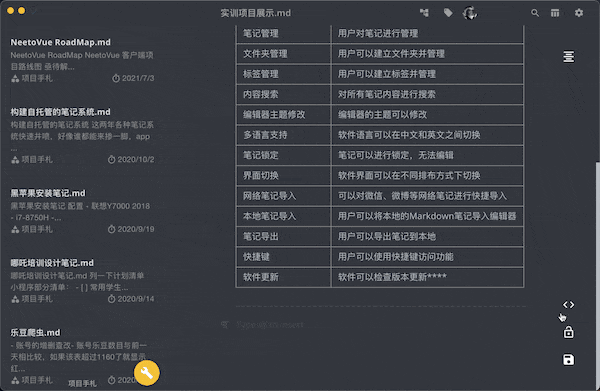The width and height of the screenshot is (600, 391).
Task: Open note NeetoVue RoadMap.md
Action: click(60, 42)
